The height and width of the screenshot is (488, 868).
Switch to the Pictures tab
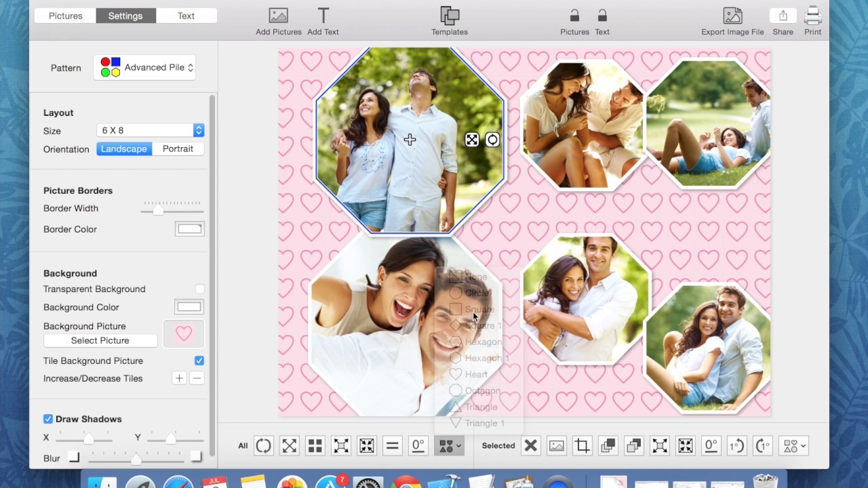pyautogui.click(x=66, y=16)
